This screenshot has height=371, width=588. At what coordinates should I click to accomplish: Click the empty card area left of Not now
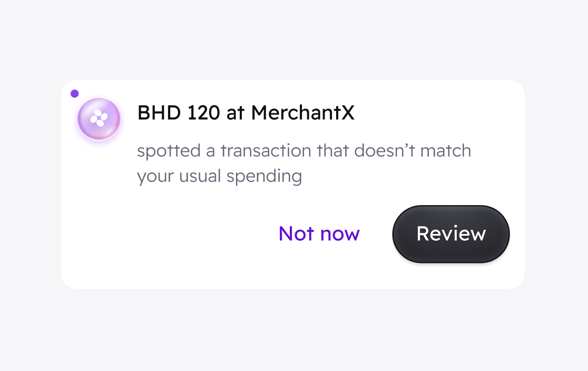click(169, 234)
